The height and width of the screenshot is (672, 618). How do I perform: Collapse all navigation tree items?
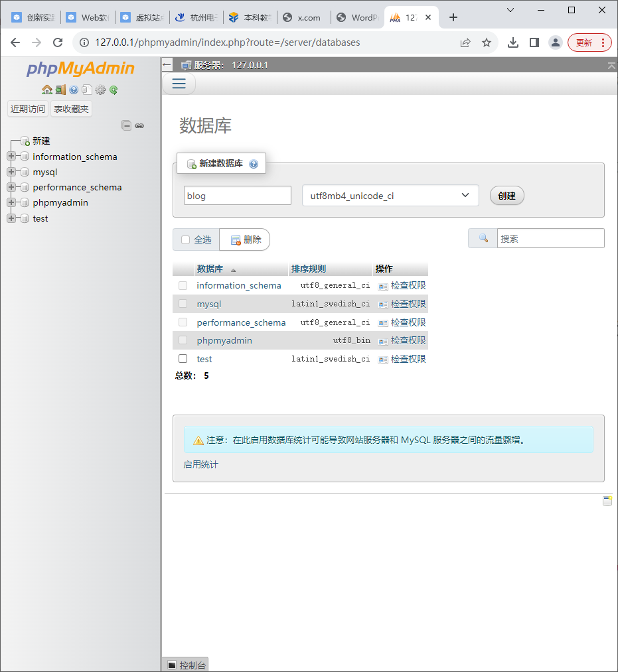click(x=126, y=125)
